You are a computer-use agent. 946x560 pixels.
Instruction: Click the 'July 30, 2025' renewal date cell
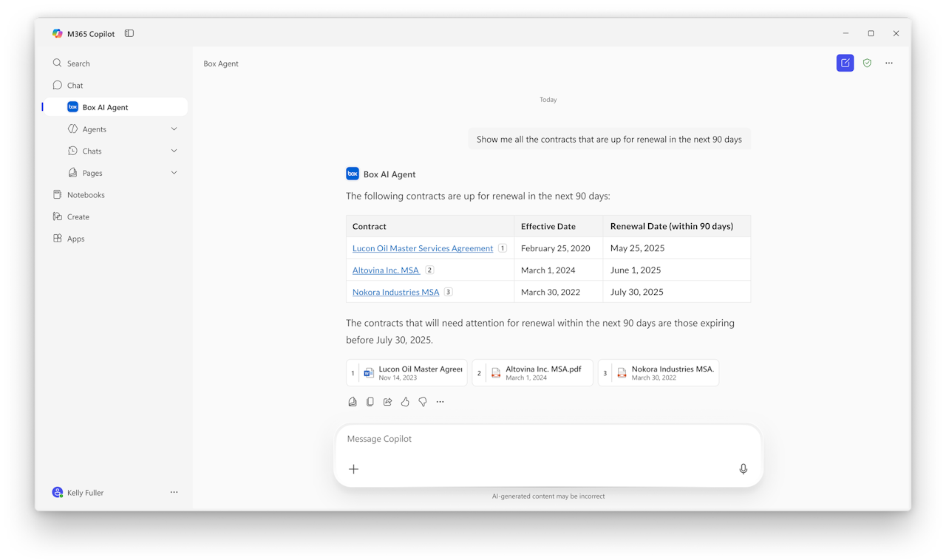point(677,292)
